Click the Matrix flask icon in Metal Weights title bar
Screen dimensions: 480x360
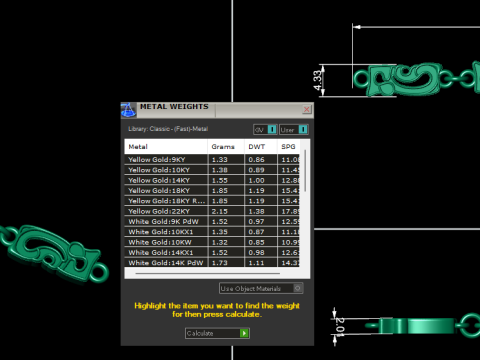click(x=128, y=110)
